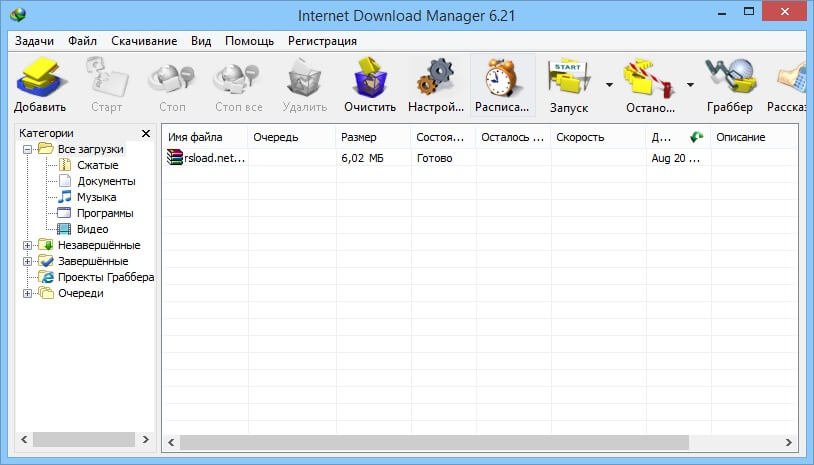Click the categories panel horizontal scrollbar thumb
Image resolution: width=814 pixels, height=465 pixels.
84,439
